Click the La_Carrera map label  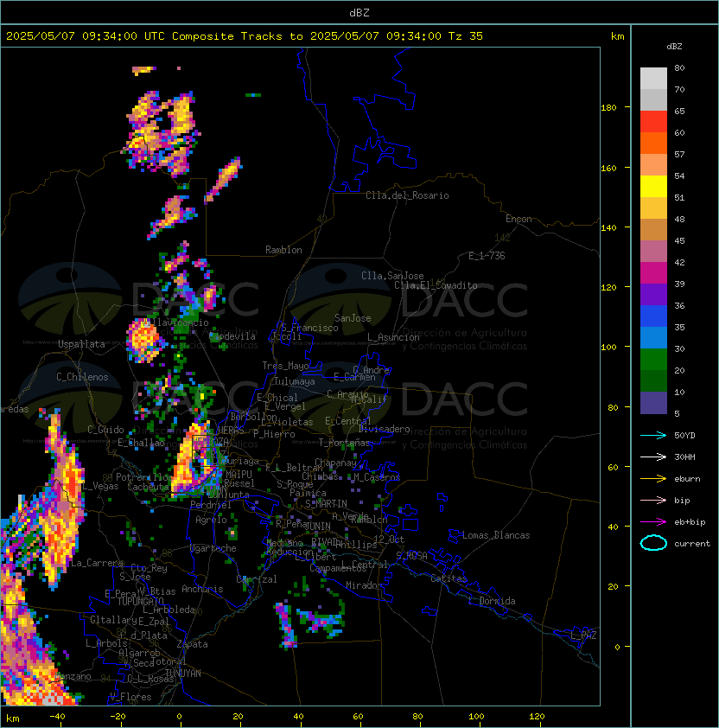(97, 563)
